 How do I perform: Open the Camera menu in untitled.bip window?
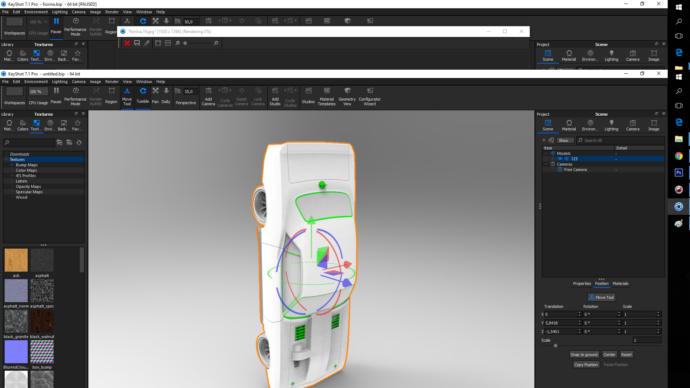click(x=79, y=81)
